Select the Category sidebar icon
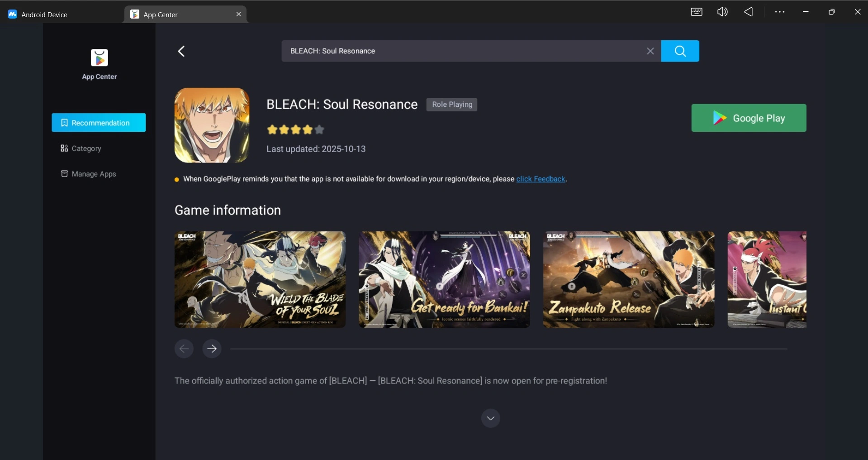This screenshot has height=460, width=868. (x=64, y=149)
